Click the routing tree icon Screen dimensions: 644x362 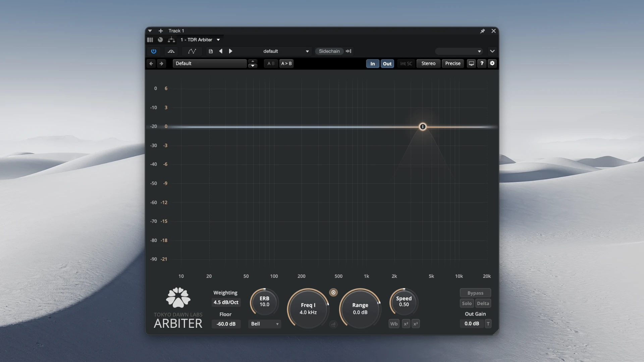click(171, 40)
